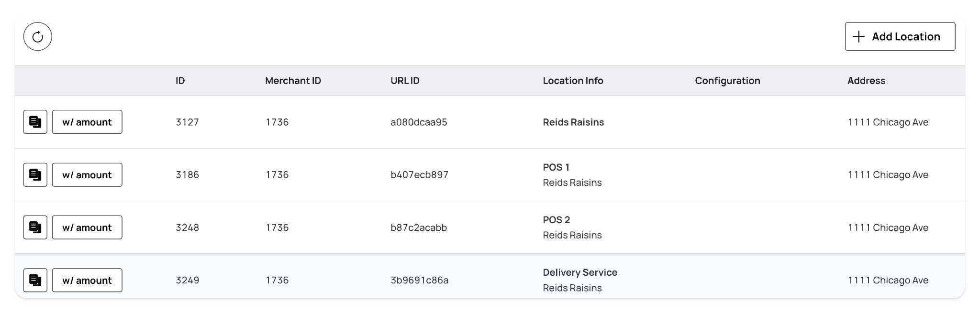980x313 pixels.
Task: Copy link icon for location 3186
Action: [x=35, y=174]
